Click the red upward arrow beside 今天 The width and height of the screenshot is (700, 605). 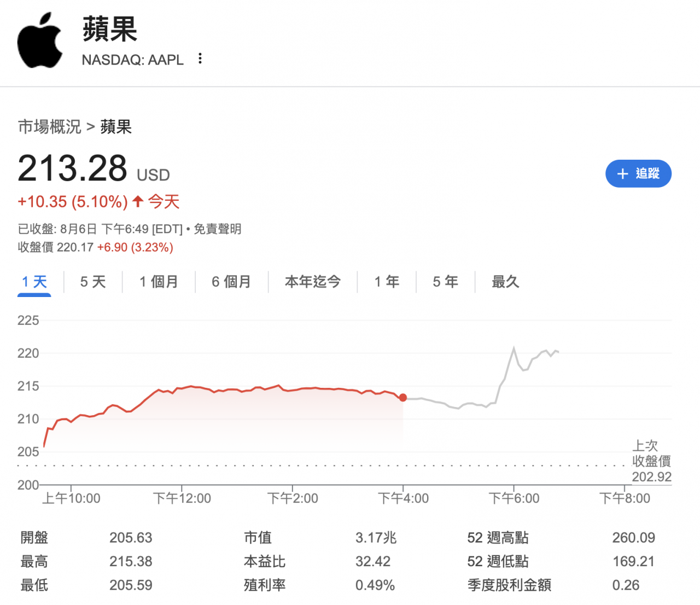tap(137, 202)
